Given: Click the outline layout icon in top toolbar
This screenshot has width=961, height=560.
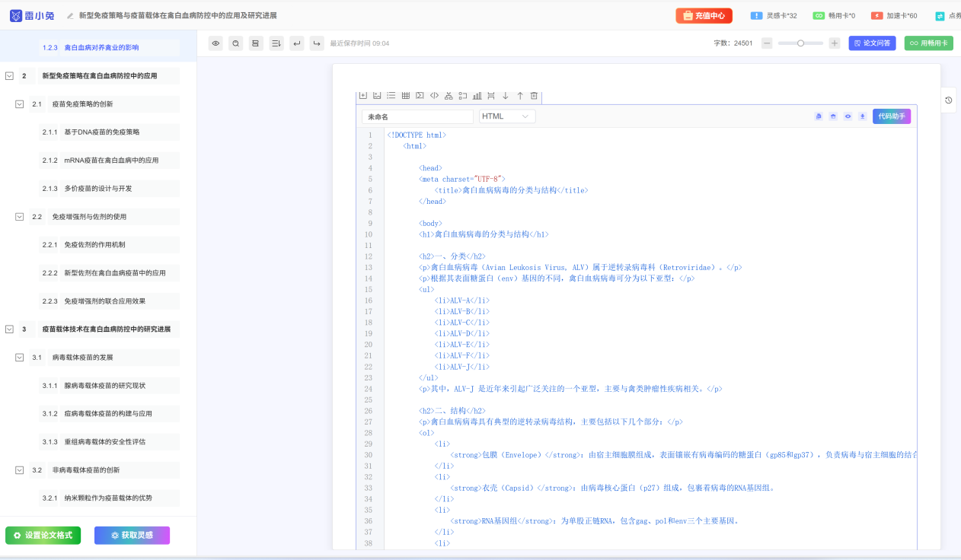Looking at the screenshot, I should coord(256,43).
